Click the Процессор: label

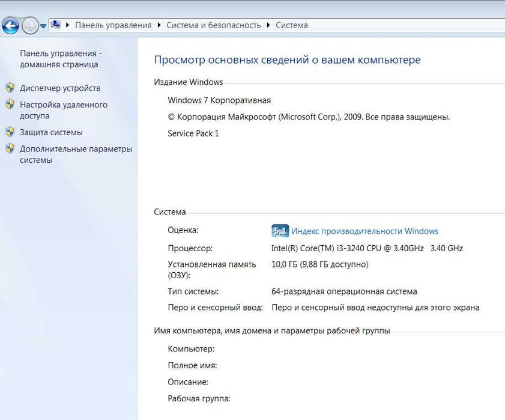(x=190, y=248)
